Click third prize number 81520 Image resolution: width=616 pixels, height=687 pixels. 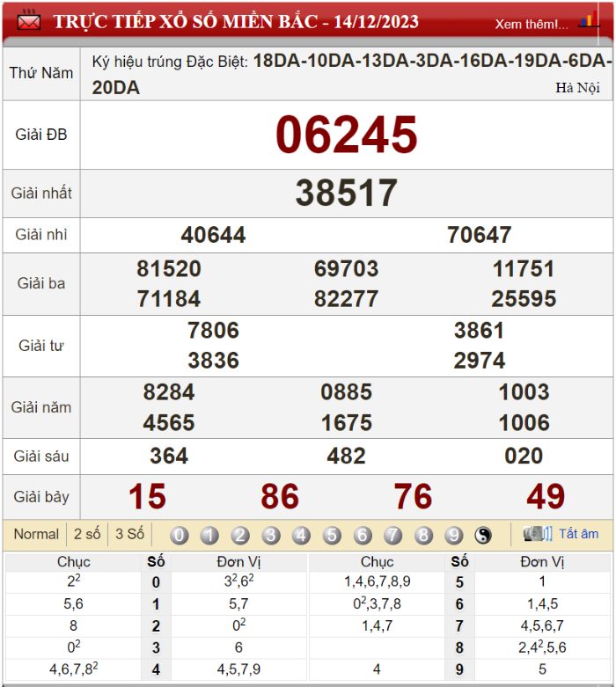[169, 268]
